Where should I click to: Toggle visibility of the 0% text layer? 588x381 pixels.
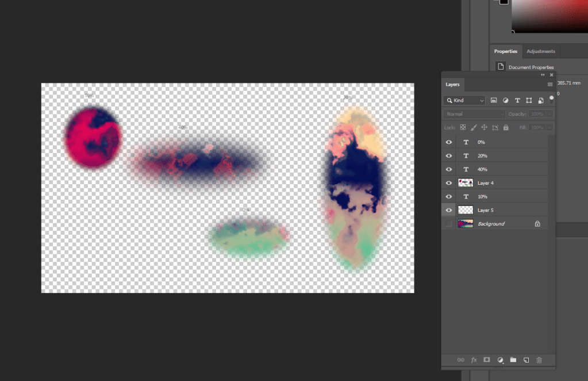point(449,142)
